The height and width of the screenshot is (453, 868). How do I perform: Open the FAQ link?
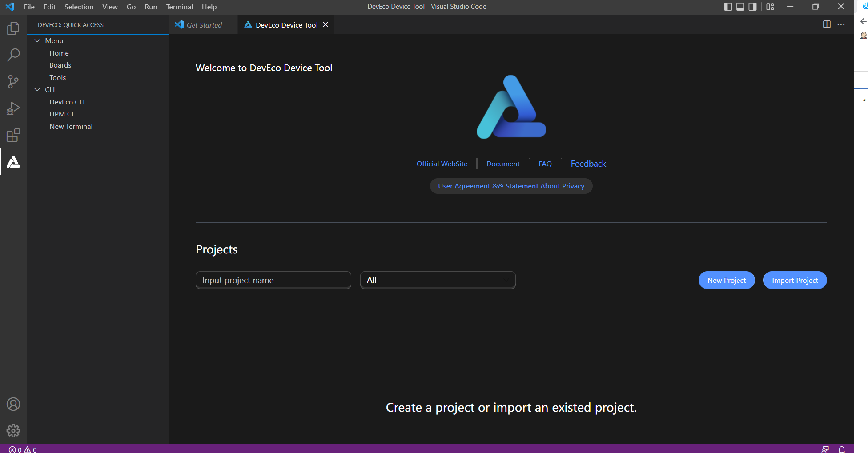[x=545, y=164]
